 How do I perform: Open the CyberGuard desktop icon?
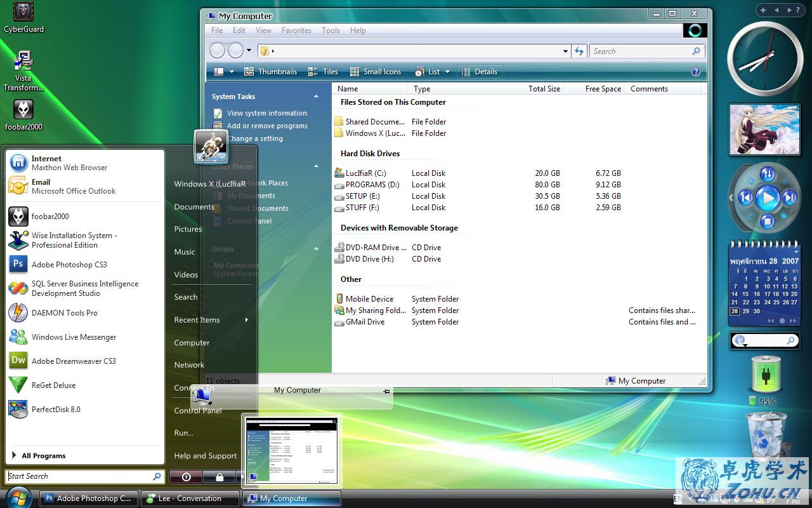23,17
